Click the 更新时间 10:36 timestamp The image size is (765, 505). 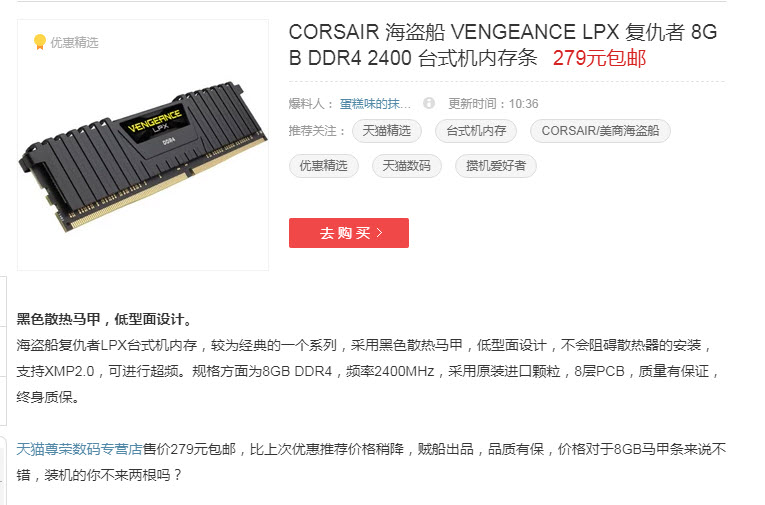[x=493, y=103]
